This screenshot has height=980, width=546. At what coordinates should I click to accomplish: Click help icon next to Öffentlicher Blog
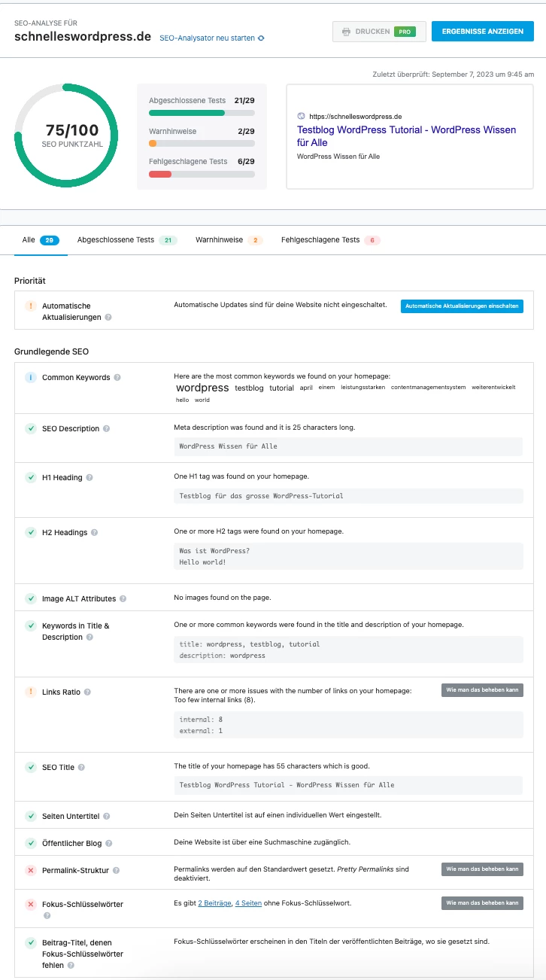point(108,844)
